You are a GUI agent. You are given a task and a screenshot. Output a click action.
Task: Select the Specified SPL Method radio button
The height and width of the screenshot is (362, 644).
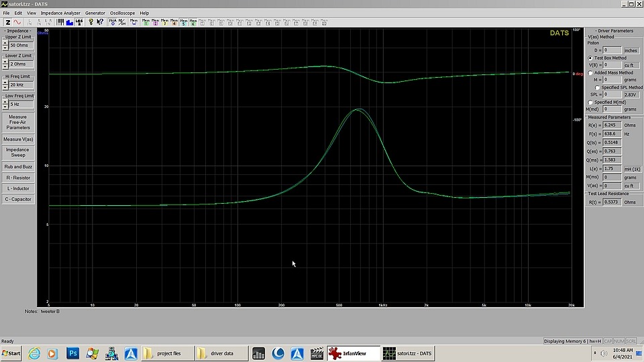[597, 87]
